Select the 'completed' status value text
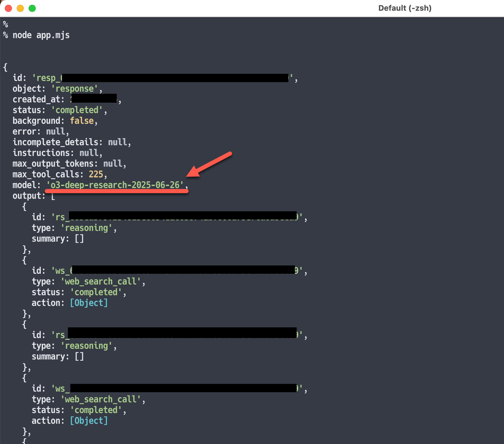 (x=77, y=110)
